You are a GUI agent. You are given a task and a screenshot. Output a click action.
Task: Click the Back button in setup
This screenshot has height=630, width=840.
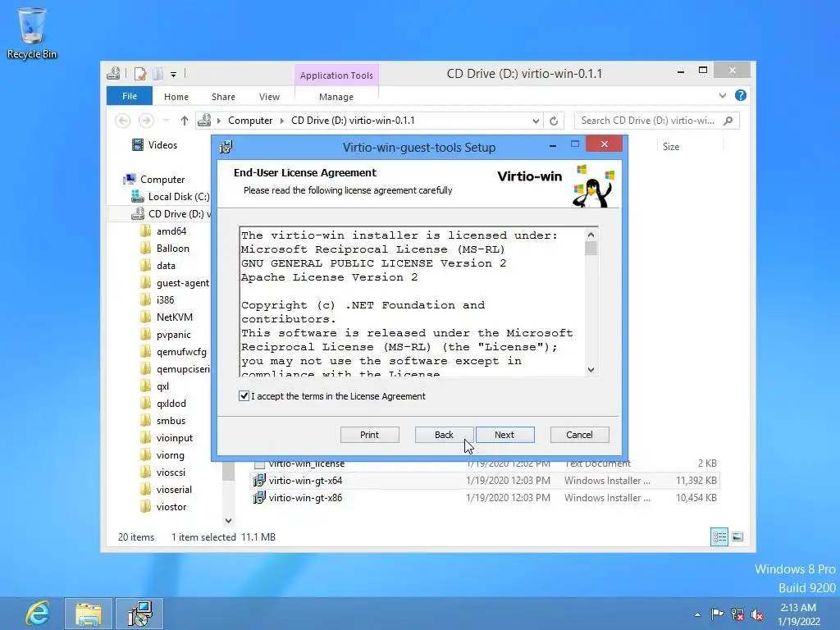pos(444,435)
